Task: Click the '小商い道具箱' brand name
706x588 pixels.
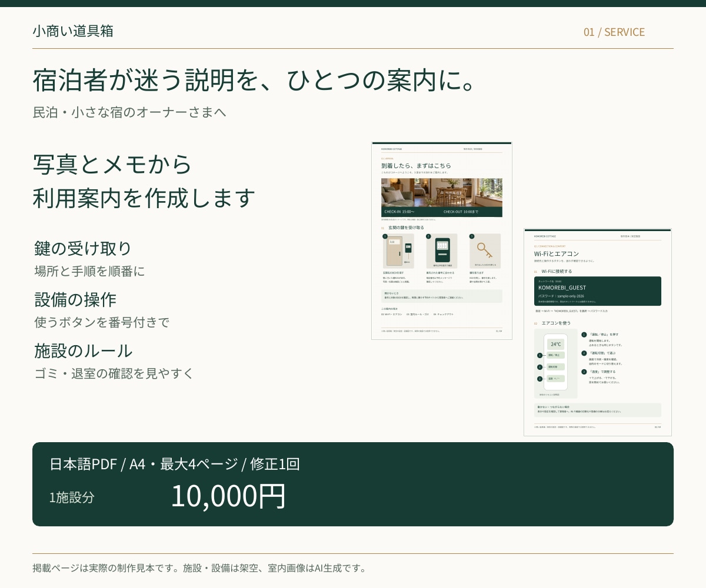Action: point(73,31)
